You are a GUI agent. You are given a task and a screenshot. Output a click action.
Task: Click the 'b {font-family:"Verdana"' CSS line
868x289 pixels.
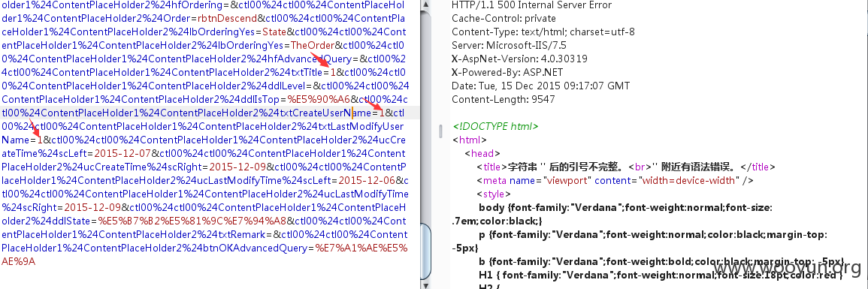661,261
